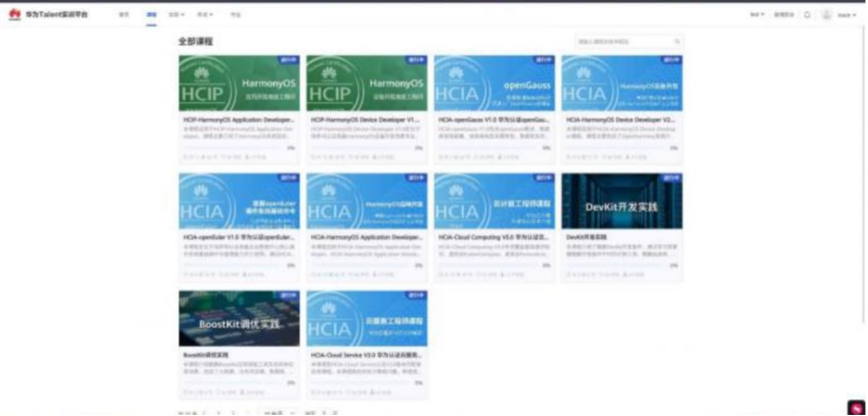Image resolution: width=868 pixels, height=416 pixels.
Task: Open the HCIA-HarmonyOS Device Developer V2 thumbnail
Action: [x=622, y=83]
